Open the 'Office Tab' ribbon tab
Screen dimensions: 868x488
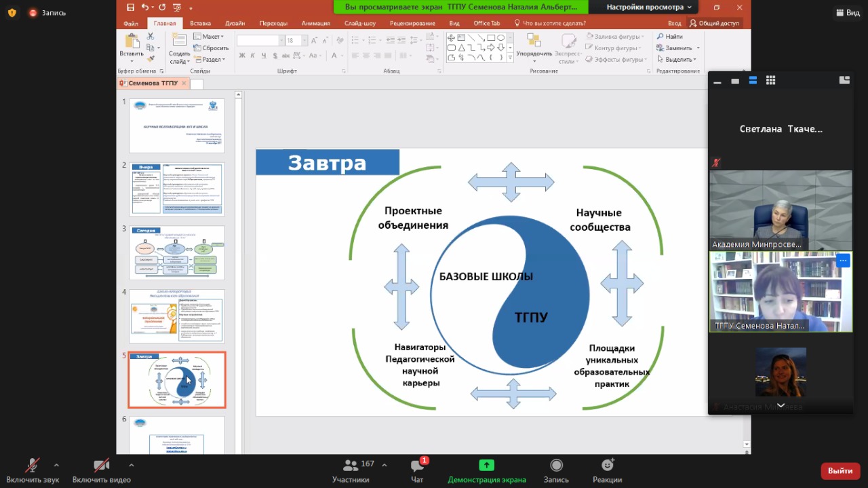point(486,23)
